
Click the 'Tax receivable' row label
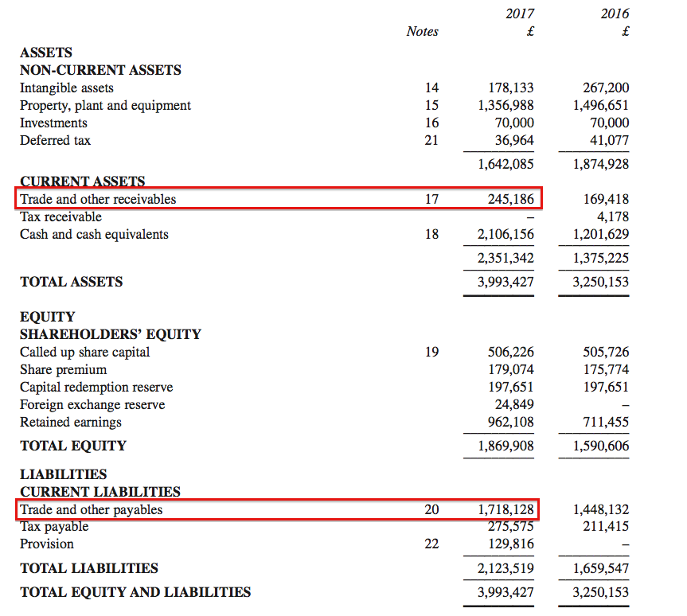coord(61,216)
